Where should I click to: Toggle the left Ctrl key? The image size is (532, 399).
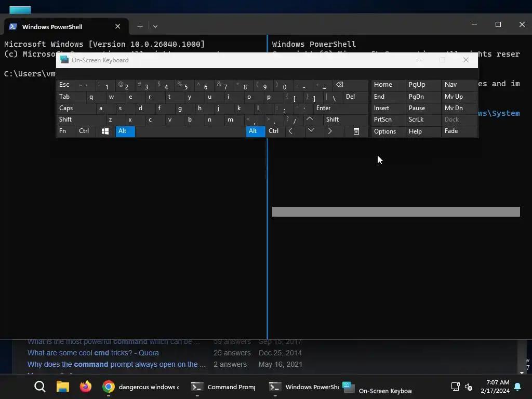coord(86,131)
